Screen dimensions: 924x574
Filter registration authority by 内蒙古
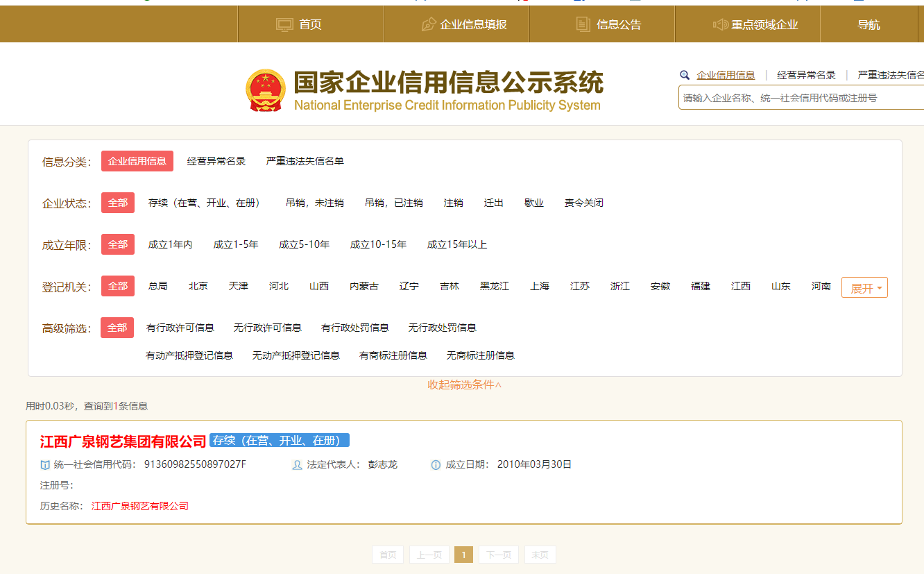click(x=364, y=286)
